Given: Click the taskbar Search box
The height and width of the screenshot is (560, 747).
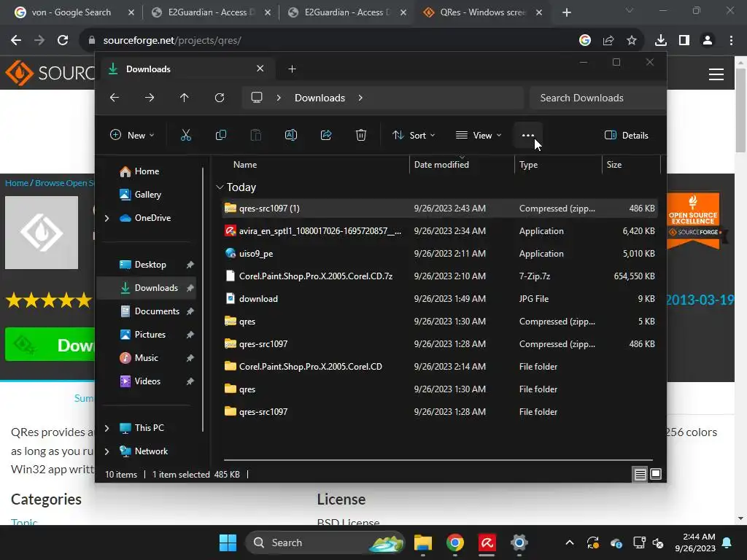Looking at the screenshot, I should [x=325, y=542].
